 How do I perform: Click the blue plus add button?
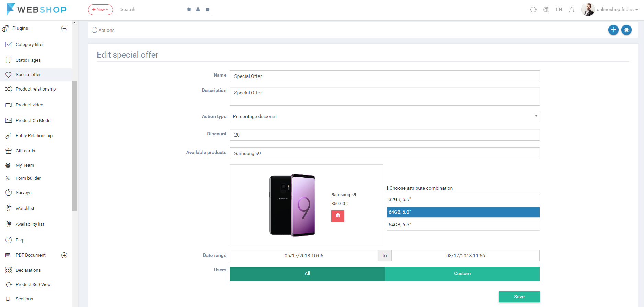[x=613, y=30]
